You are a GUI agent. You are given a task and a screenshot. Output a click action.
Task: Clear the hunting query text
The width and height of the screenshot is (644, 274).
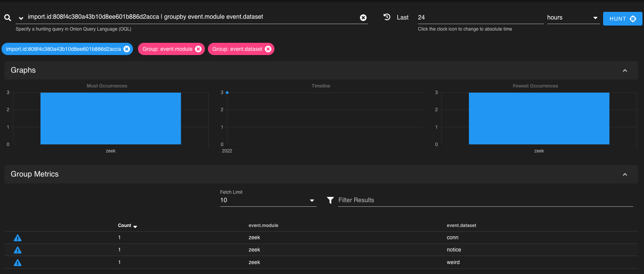pyautogui.click(x=363, y=18)
